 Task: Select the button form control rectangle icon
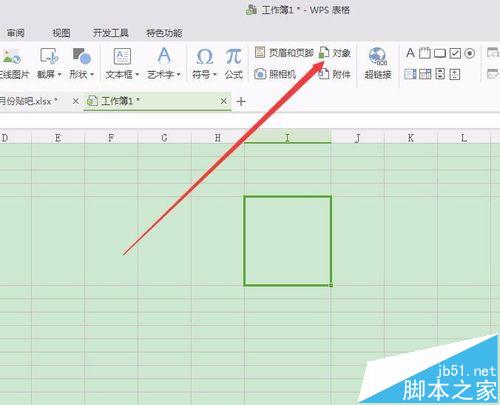440,53
